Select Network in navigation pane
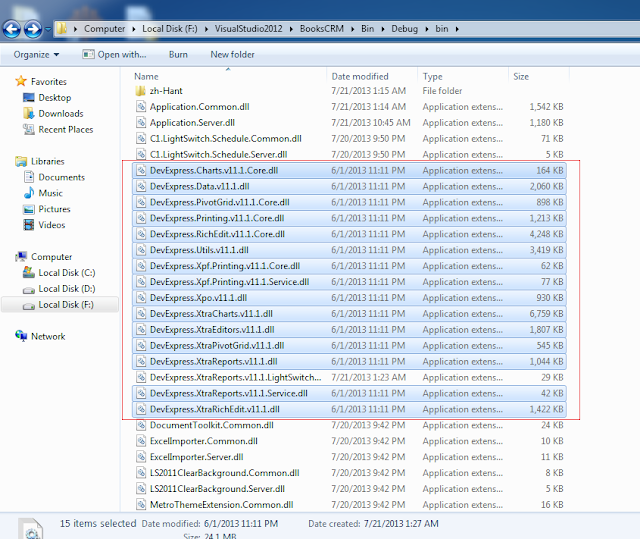Viewport: 640px width, 539px height. point(48,336)
